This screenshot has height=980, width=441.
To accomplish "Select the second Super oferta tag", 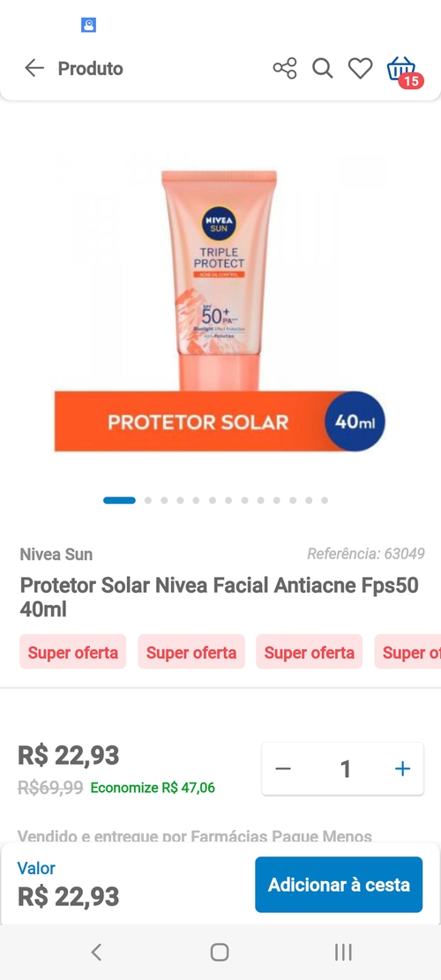I will pos(191,652).
